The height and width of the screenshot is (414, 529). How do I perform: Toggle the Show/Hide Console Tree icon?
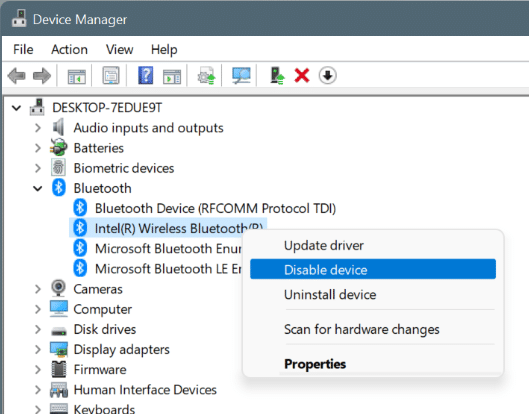click(77, 76)
